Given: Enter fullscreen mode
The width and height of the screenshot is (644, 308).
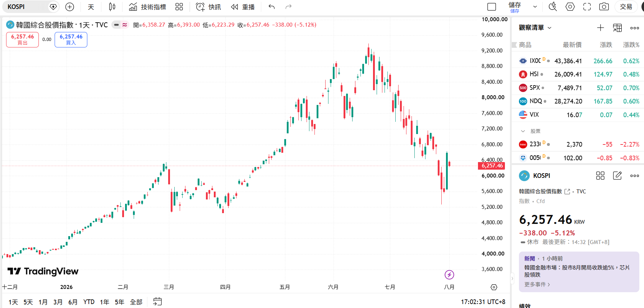Looking at the screenshot, I should 587,7.
